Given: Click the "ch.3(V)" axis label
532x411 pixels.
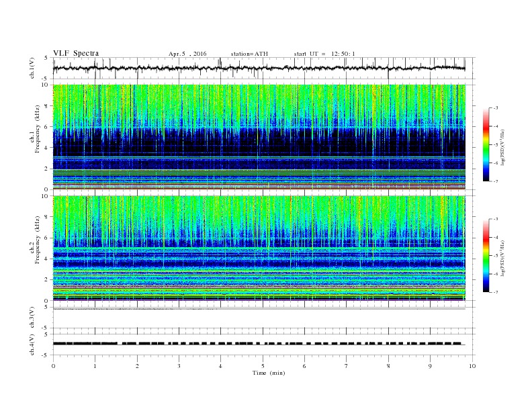Looking at the screenshot, I should (32, 318).
